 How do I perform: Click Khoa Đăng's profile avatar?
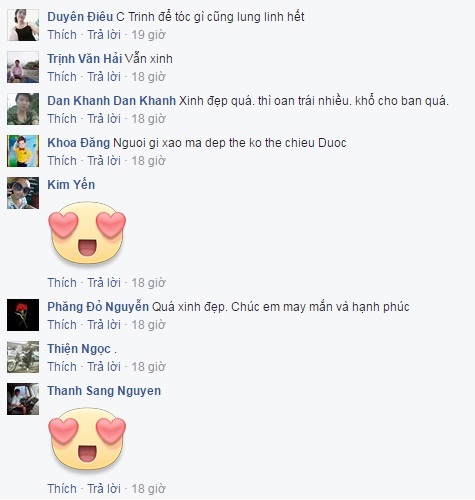[x=23, y=151]
